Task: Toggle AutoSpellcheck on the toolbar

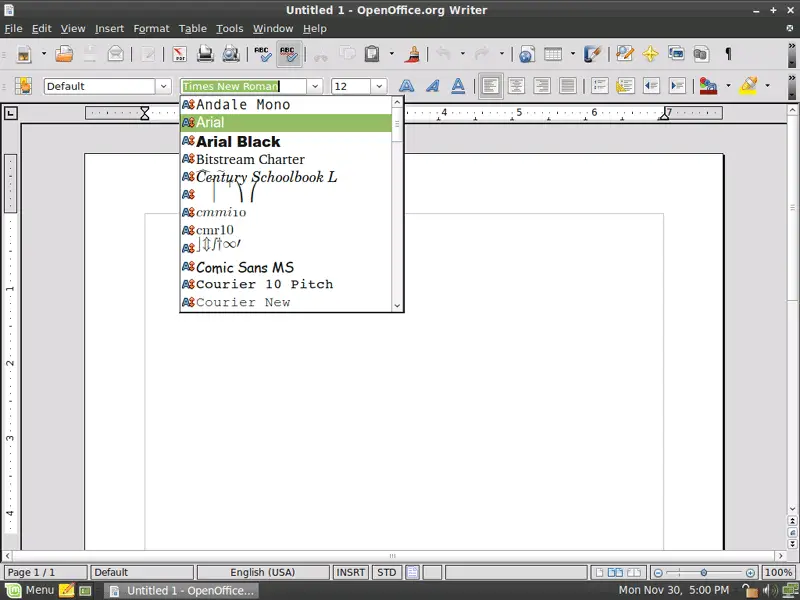Action: pyautogui.click(x=289, y=54)
